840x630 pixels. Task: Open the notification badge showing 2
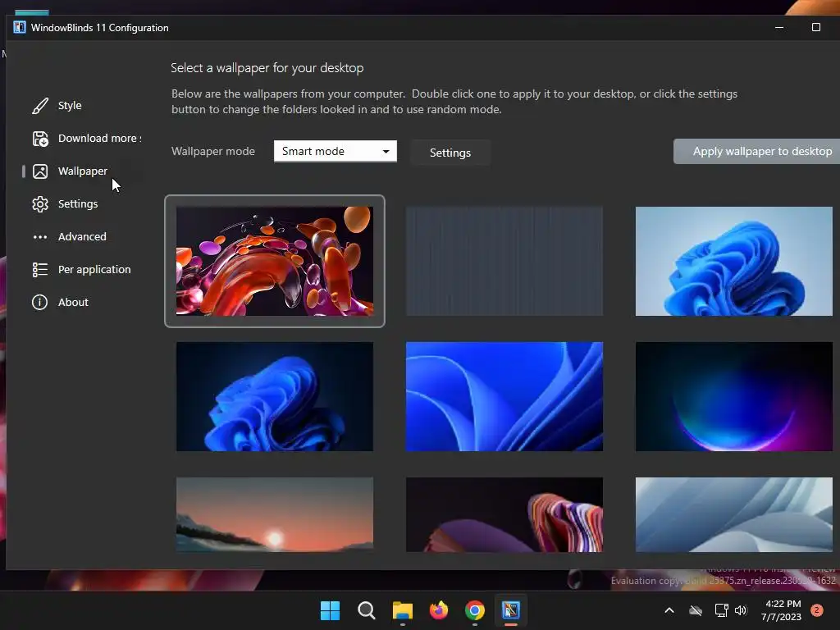(817, 610)
